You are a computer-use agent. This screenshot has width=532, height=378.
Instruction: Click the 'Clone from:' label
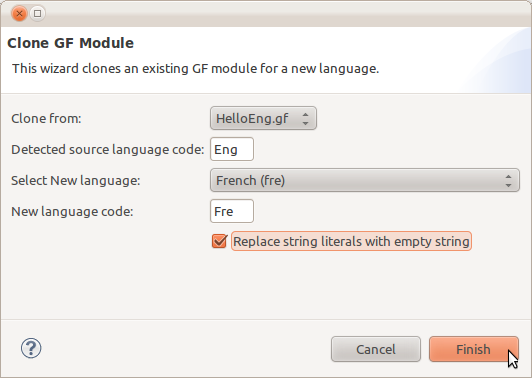click(x=46, y=119)
